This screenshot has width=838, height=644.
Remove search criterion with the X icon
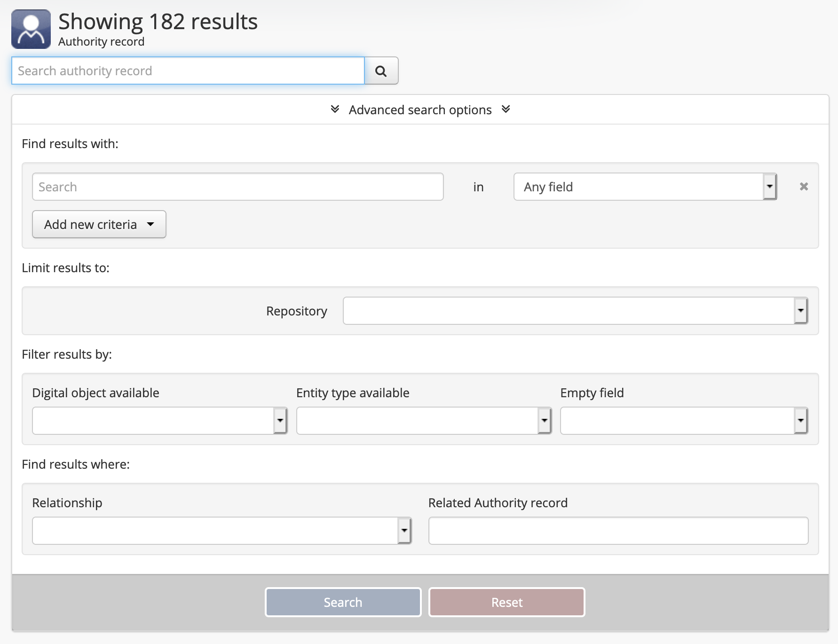(x=804, y=187)
